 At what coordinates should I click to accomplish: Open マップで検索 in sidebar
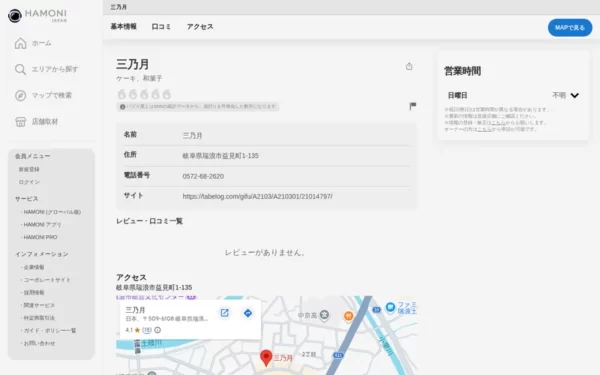[51, 95]
